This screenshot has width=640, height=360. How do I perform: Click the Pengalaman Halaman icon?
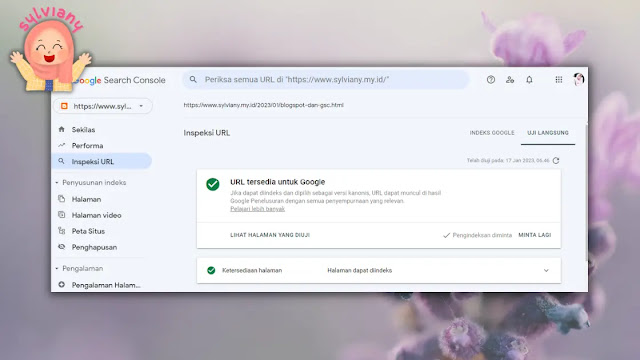click(61, 284)
